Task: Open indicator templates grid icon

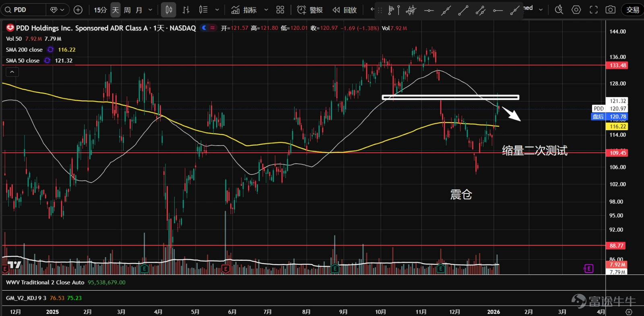Action: click(281, 10)
